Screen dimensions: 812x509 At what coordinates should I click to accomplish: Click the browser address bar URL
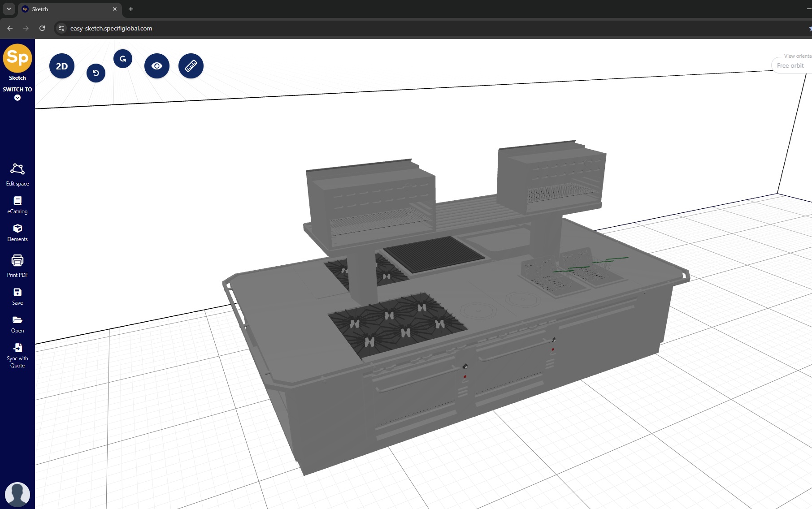click(111, 28)
